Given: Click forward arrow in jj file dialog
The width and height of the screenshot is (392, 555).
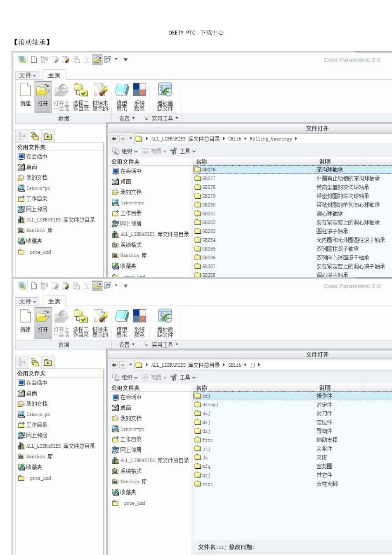Looking at the screenshot, I should pos(123,365).
